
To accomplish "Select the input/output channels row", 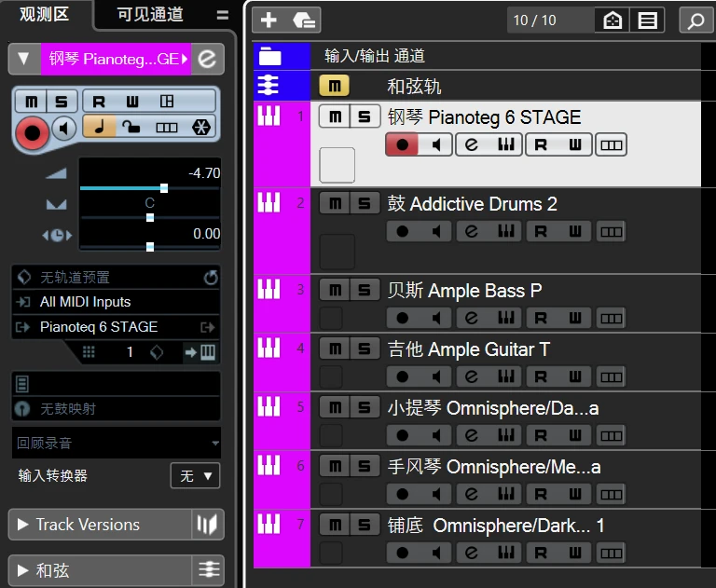I will click(476, 56).
